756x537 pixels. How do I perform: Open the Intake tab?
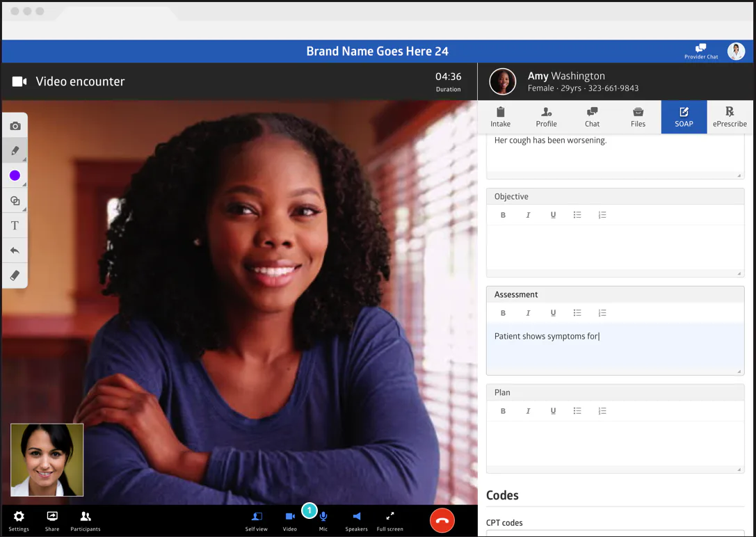click(501, 117)
